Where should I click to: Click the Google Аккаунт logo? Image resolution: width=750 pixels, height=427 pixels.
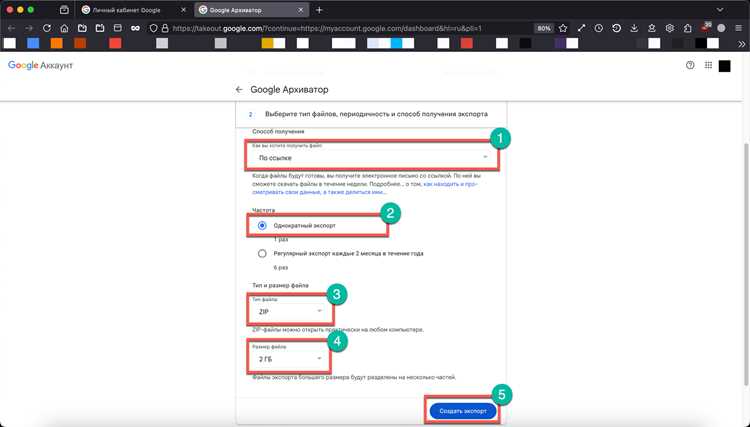[40, 66]
